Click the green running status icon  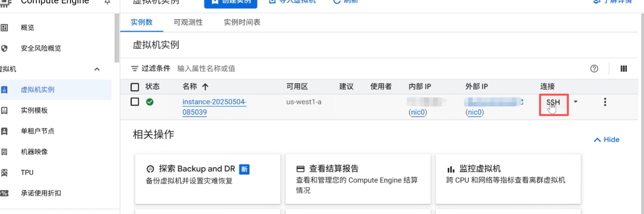150,102
